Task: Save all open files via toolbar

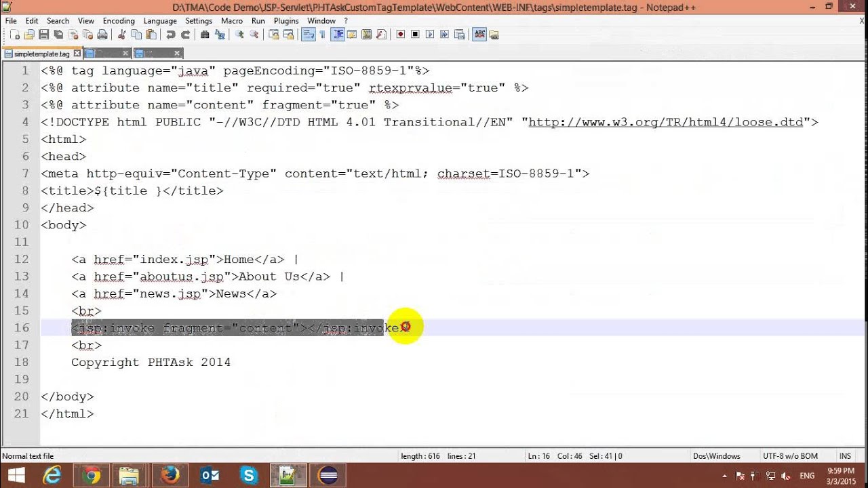Action: [x=58, y=35]
